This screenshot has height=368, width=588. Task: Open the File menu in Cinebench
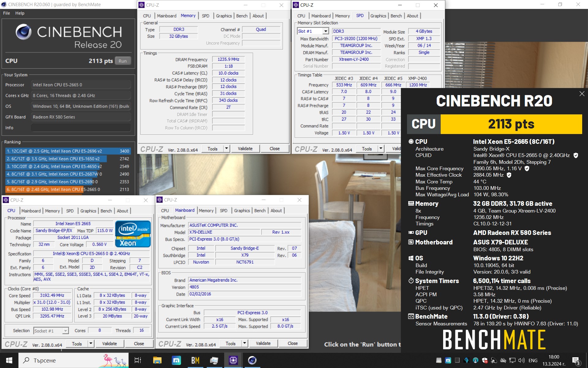click(x=6, y=13)
